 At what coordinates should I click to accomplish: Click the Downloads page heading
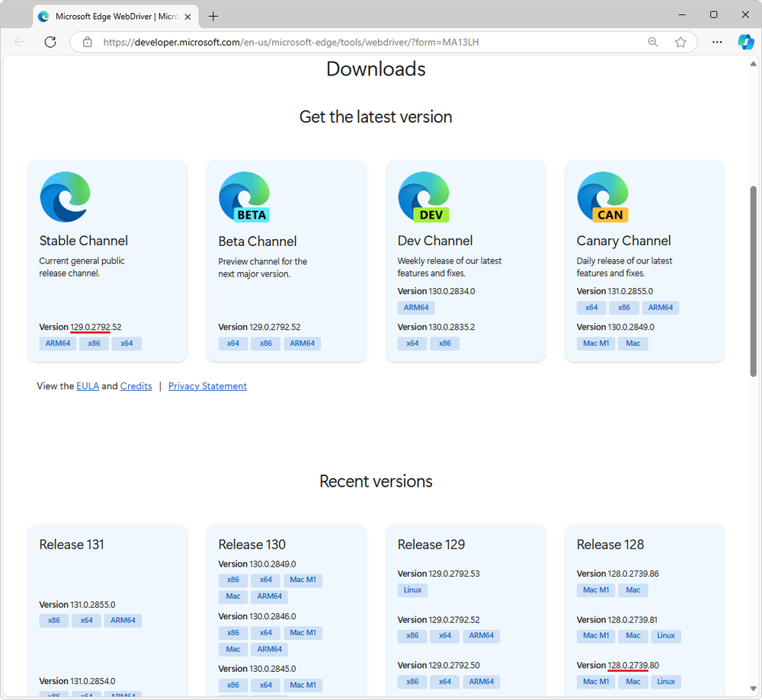click(x=376, y=69)
